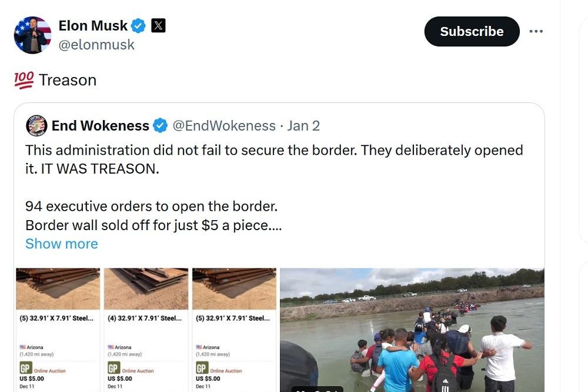Image resolution: width=588 pixels, height=392 pixels.
Task: Subscribe to Elon Musk's account
Action: (472, 31)
